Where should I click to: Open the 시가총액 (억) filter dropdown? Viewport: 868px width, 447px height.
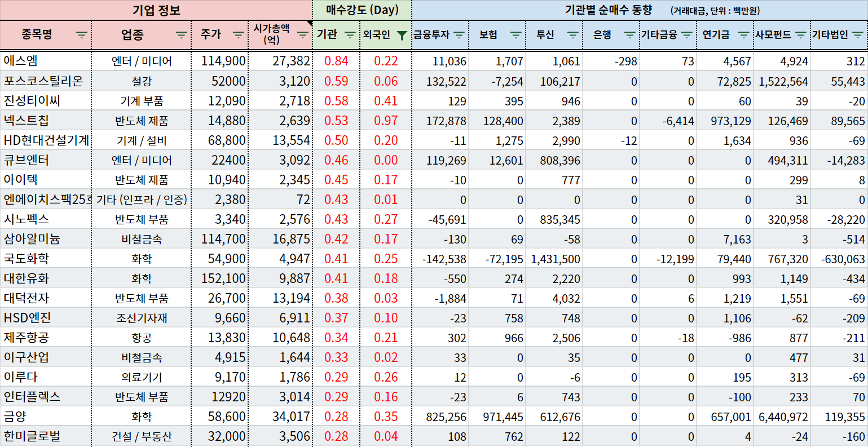302,35
